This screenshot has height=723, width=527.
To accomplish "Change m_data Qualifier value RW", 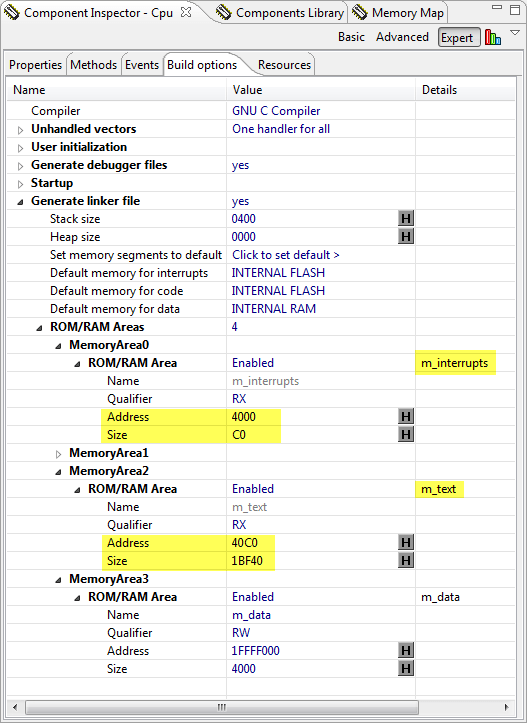I will (241, 633).
